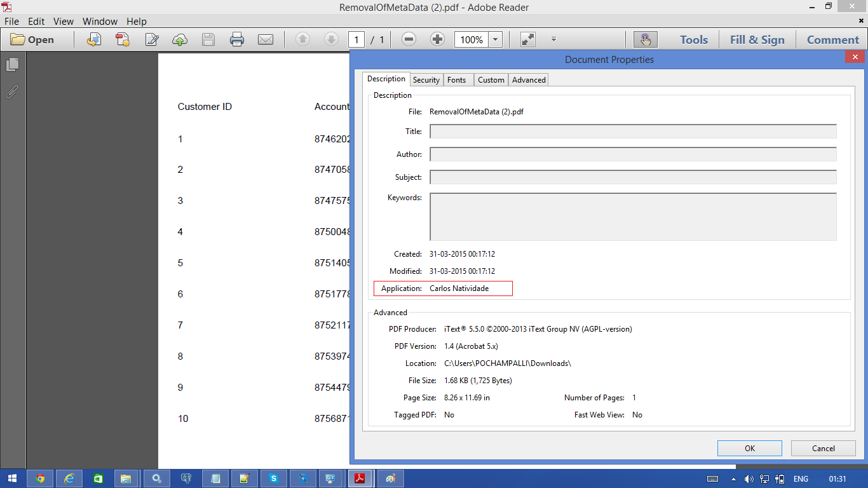Click the volume speaker tray icon
Viewport: 868px width, 488px height.
pos(749,479)
